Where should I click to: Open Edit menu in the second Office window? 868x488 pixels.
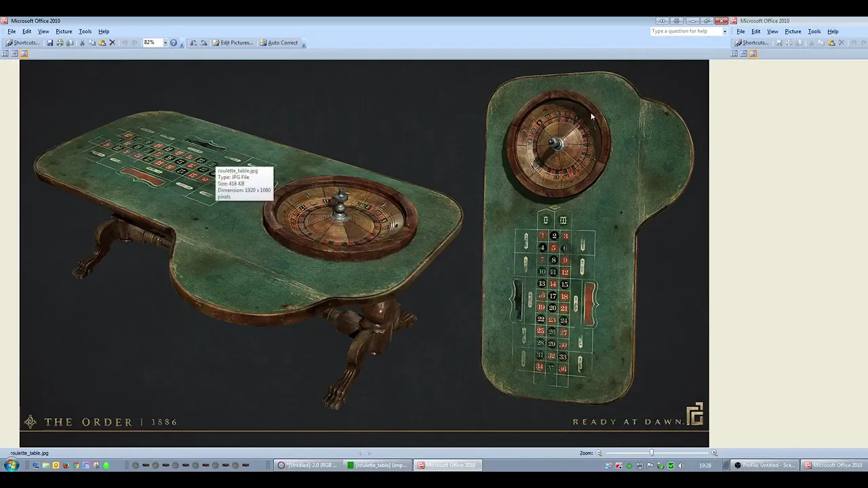point(755,31)
